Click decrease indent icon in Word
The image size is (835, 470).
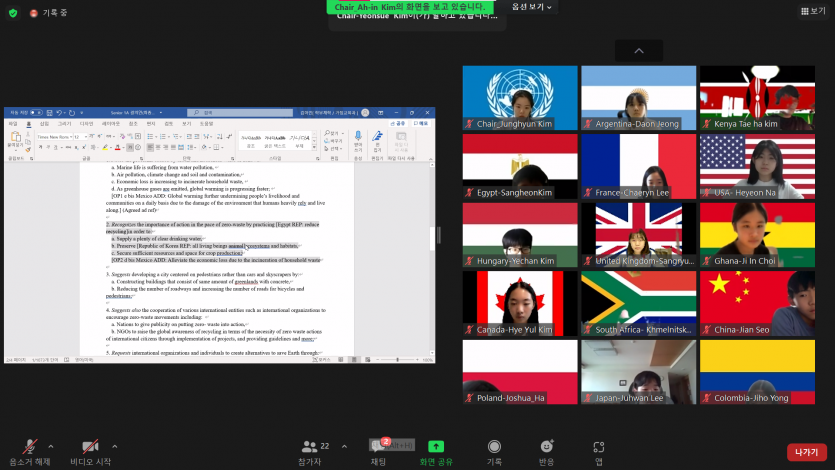pos(189,136)
